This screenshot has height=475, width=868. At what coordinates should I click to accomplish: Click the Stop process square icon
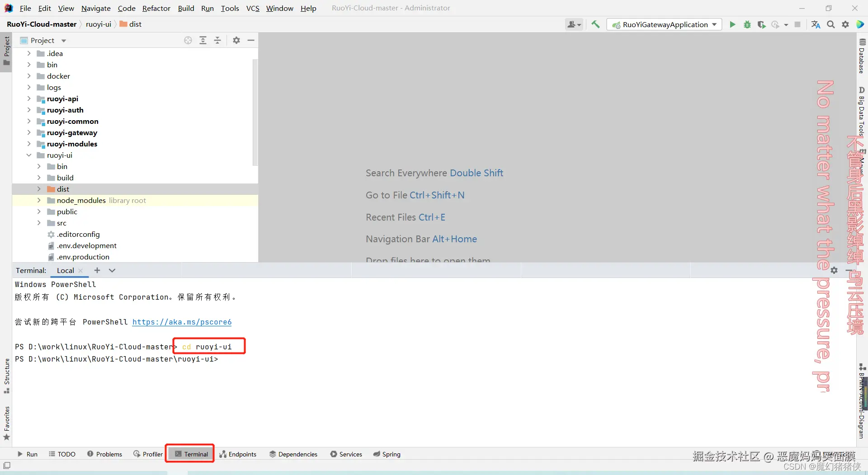point(797,24)
